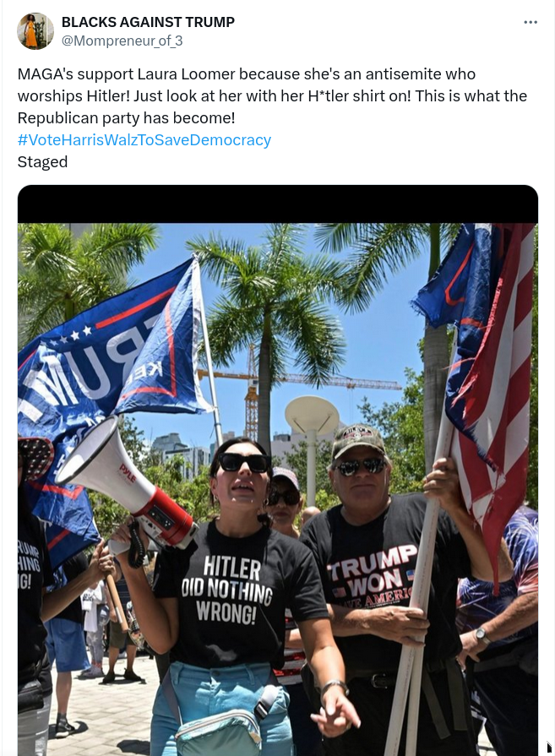The image size is (555, 756).
Task: Open the three-dot More options menu
Action: click(x=531, y=22)
